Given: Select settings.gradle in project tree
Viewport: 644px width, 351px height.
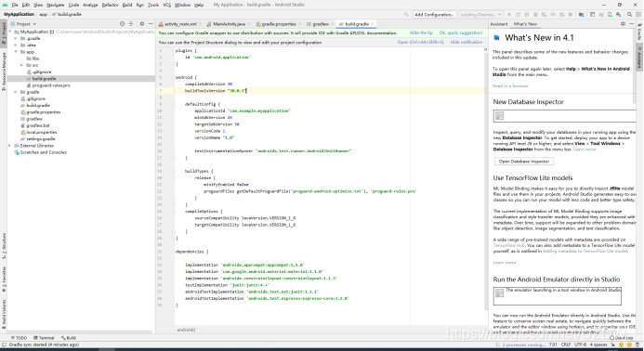Looking at the screenshot, I should coord(41,138).
